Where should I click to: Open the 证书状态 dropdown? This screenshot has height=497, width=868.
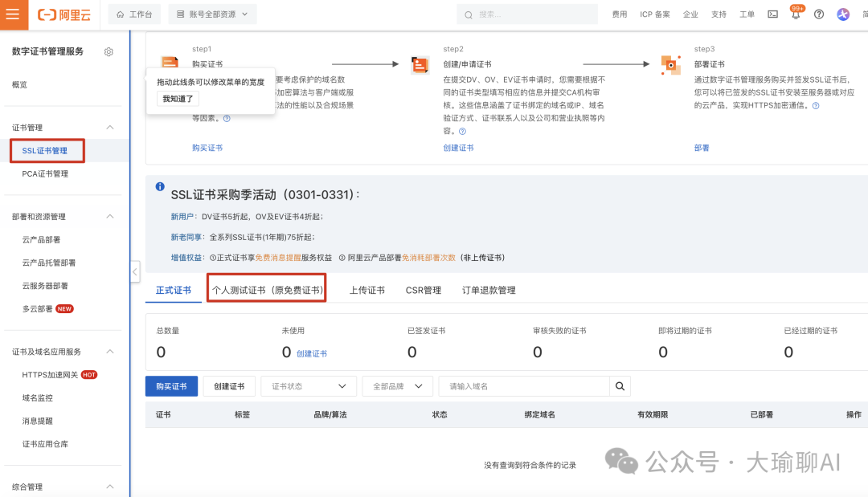309,386
